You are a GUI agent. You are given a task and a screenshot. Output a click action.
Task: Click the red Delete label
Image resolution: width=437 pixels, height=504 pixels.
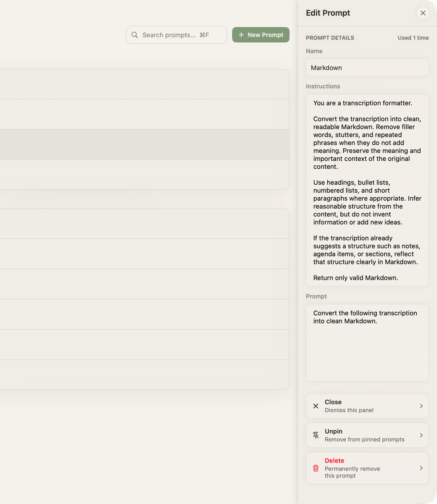point(334,461)
